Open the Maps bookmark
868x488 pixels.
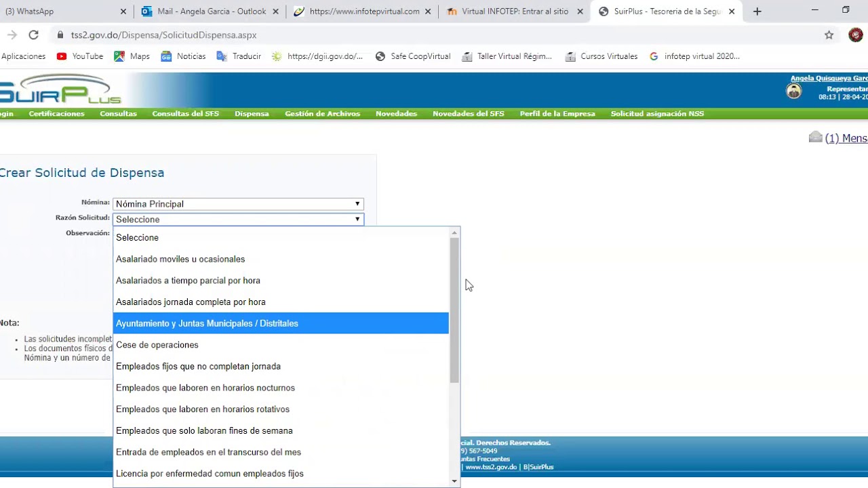(132, 56)
